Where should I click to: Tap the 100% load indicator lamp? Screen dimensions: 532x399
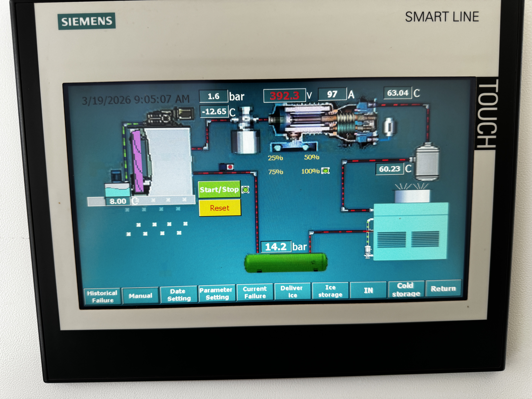click(x=325, y=171)
